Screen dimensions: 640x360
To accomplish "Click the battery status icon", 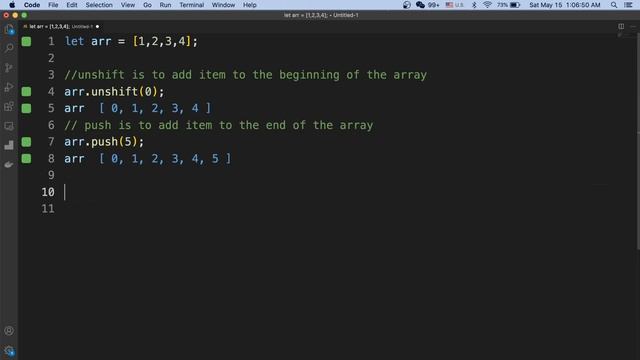I will click(515, 5).
